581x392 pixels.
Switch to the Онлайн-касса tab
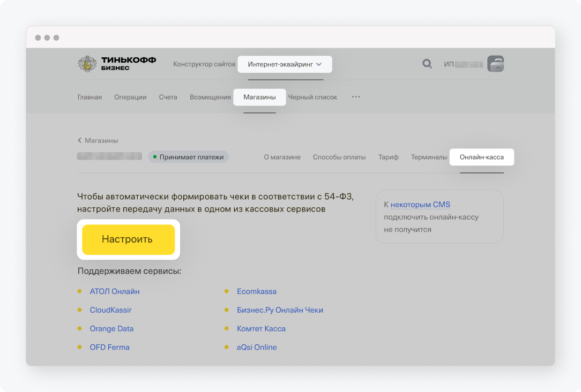[x=481, y=157]
